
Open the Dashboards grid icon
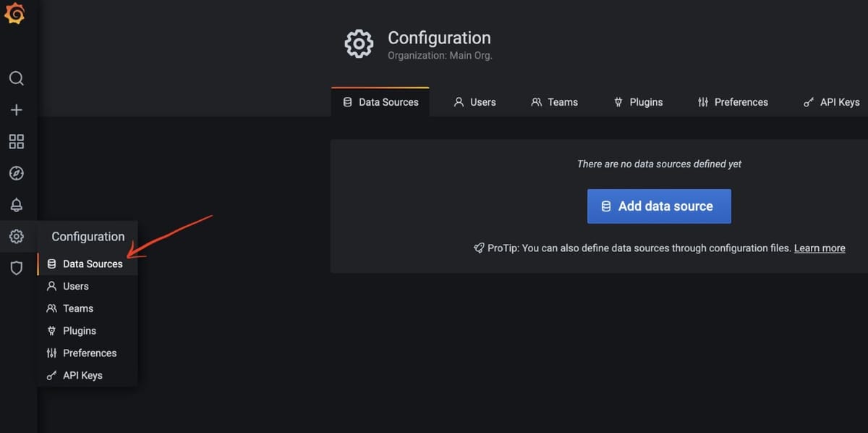pyautogui.click(x=17, y=141)
